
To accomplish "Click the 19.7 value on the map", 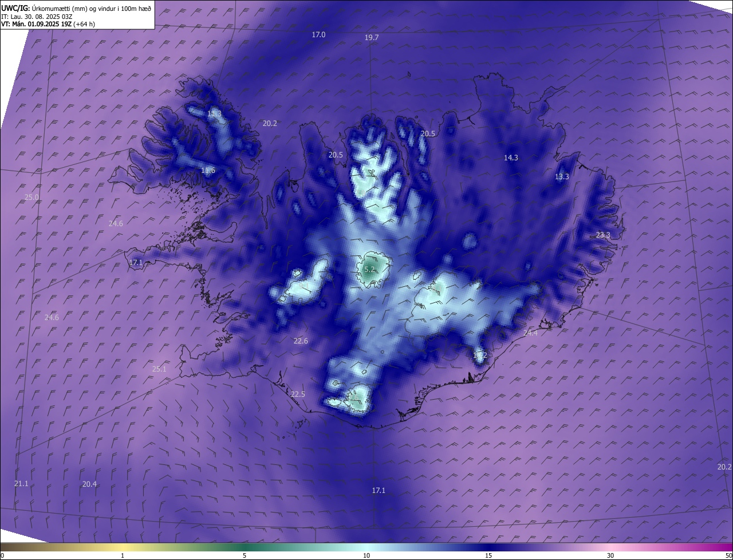I will coord(372,38).
